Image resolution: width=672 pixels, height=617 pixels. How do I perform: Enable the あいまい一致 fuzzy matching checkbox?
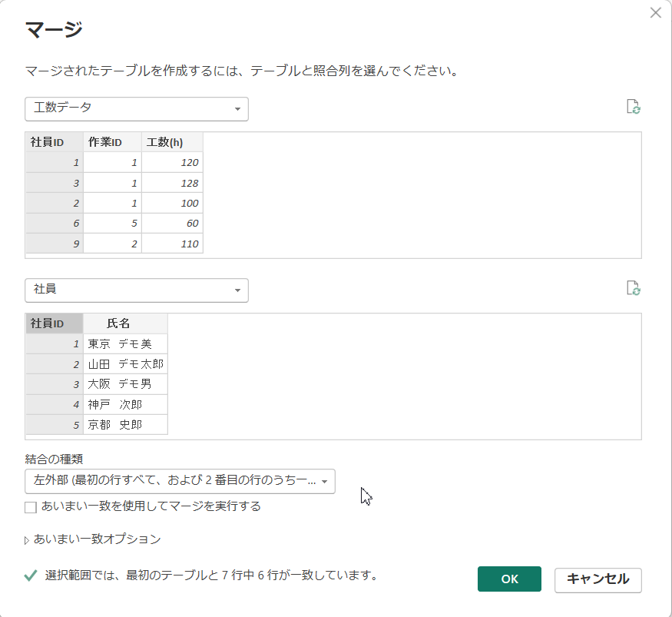(x=31, y=507)
